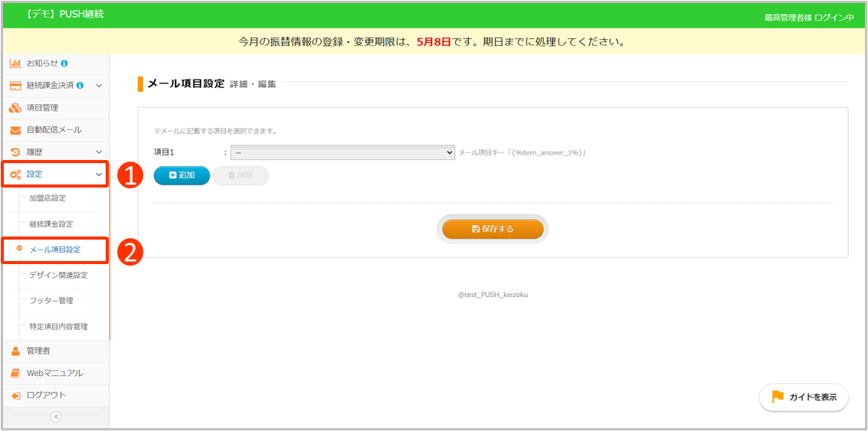
Task: Expand the 継続課金決済 menu chevron
Action: 99,85
